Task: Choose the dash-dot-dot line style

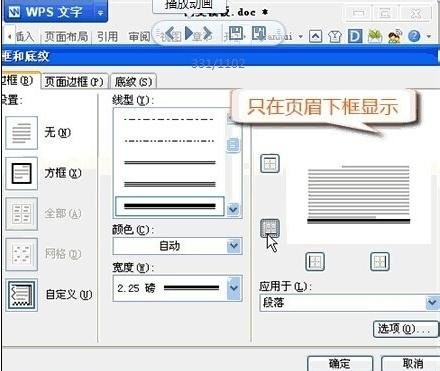Action: tap(169, 141)
